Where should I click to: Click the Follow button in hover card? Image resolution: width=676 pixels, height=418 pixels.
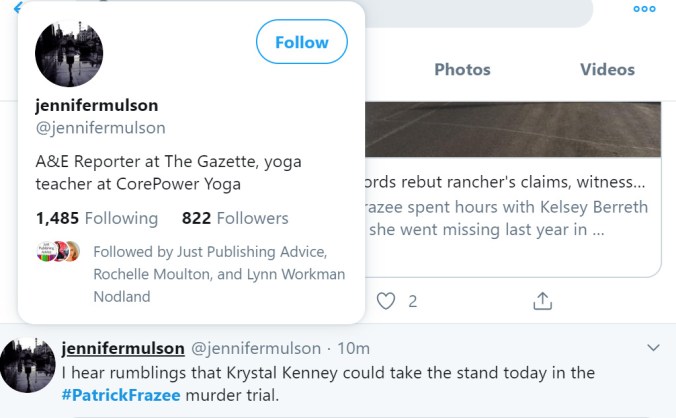click(x=301, y=42)
